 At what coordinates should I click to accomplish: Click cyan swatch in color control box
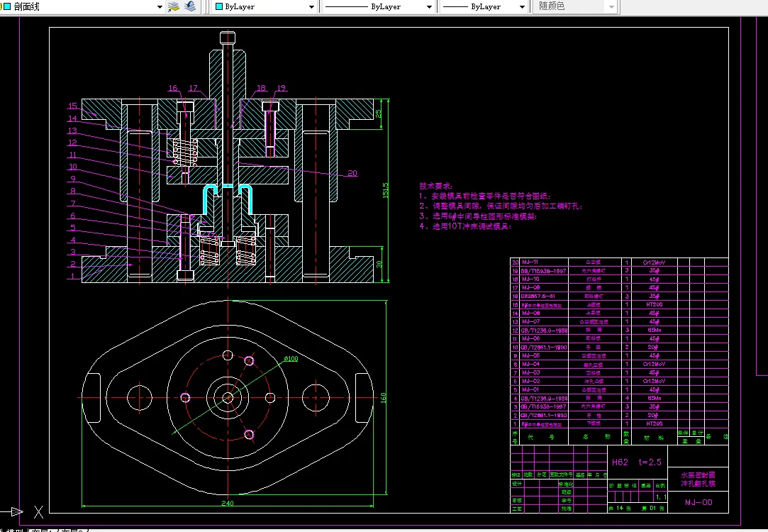(219, 6)
